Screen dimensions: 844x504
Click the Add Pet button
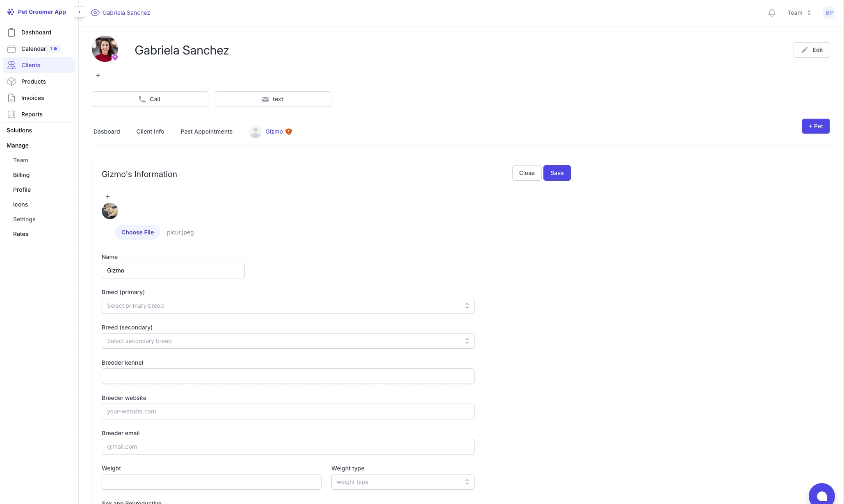(x=816, y=126)
